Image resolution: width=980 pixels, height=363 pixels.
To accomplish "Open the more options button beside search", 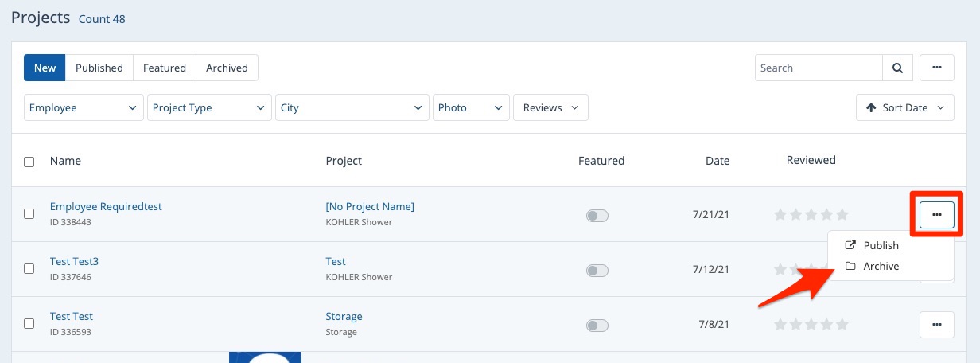I will tap(936, 68).
